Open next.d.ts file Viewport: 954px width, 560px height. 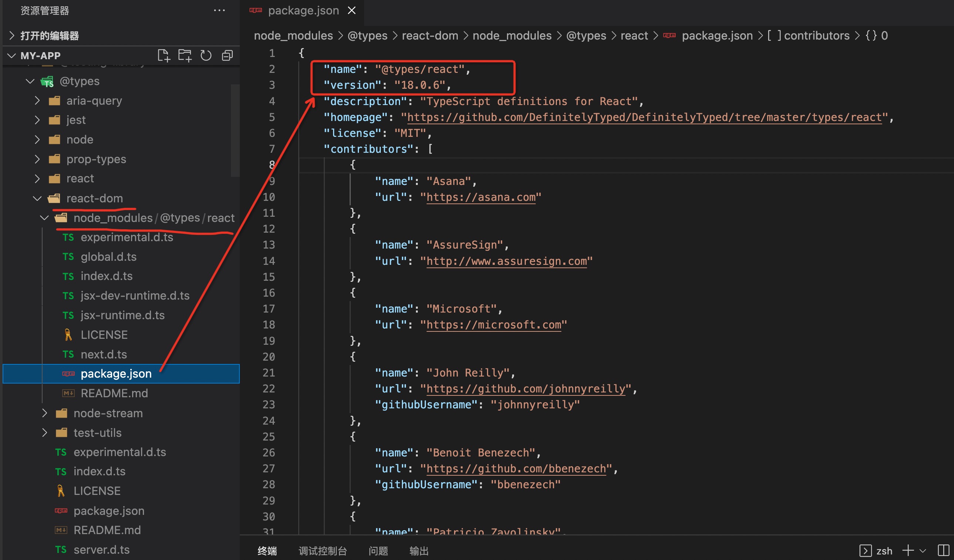tap(104, 355)
